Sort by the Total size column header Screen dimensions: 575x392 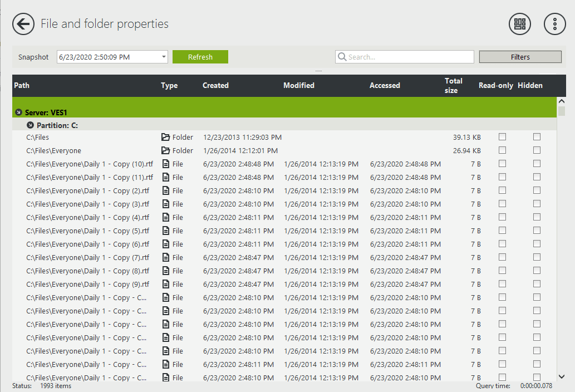tap(453, 86)
